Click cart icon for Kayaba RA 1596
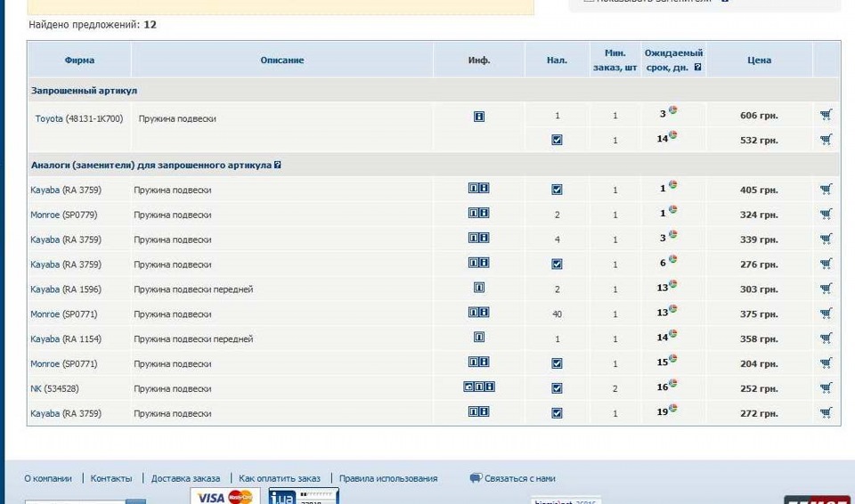Image resolution: width=855 pixels, height=504 pixels. click(826, 289)
